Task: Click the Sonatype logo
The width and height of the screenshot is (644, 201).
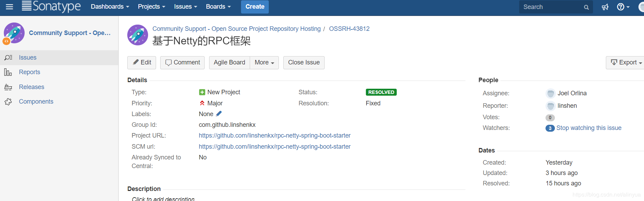Action: (x=51, y=7)
